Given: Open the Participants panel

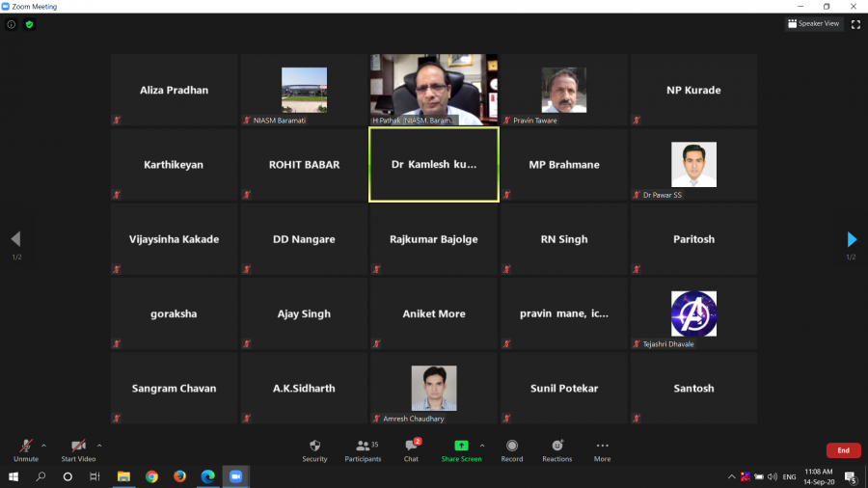Looking at the screenshot, I should [363, 447].
